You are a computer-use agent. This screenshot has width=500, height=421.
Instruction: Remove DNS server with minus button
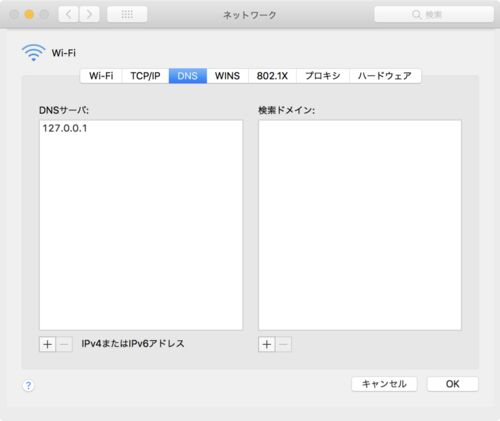64,344
